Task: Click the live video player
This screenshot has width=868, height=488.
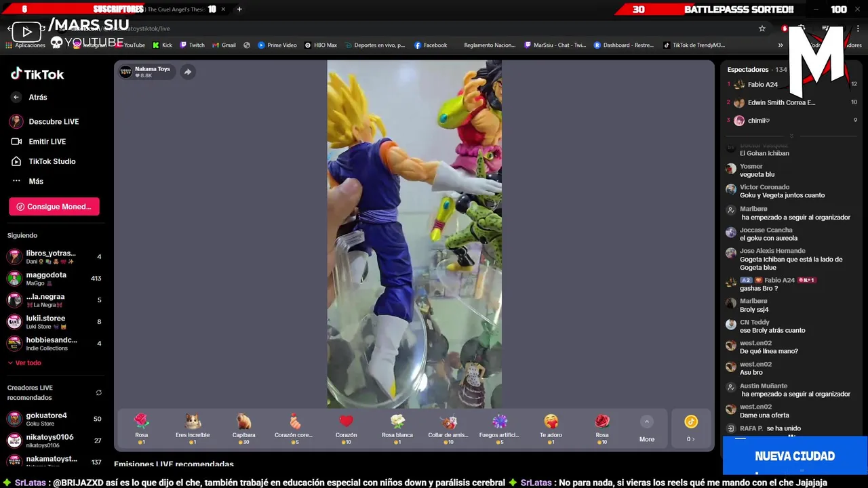Action: 414,234
